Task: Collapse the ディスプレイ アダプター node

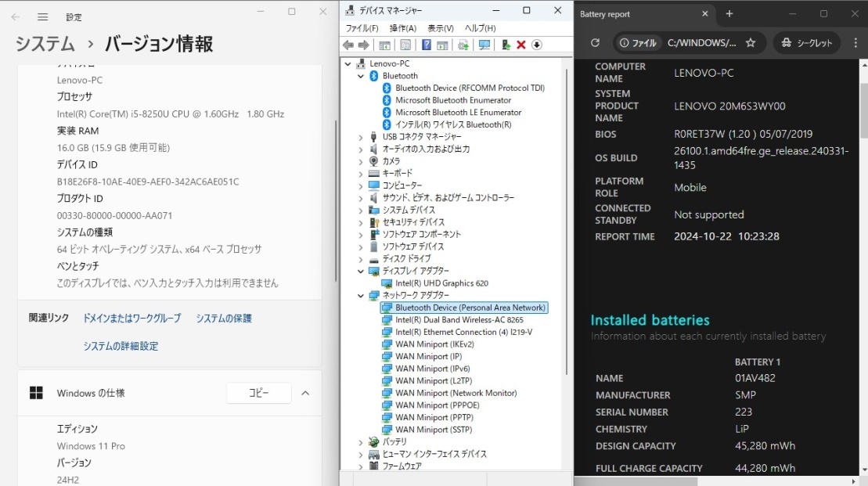Action: coord(361,272)
